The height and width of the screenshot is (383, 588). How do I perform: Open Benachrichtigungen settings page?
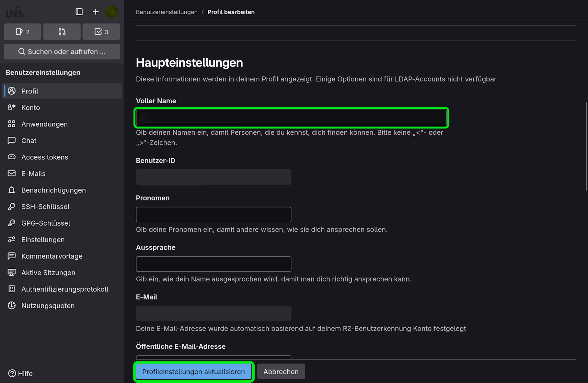pyautogui.click(x=53, y=190)
